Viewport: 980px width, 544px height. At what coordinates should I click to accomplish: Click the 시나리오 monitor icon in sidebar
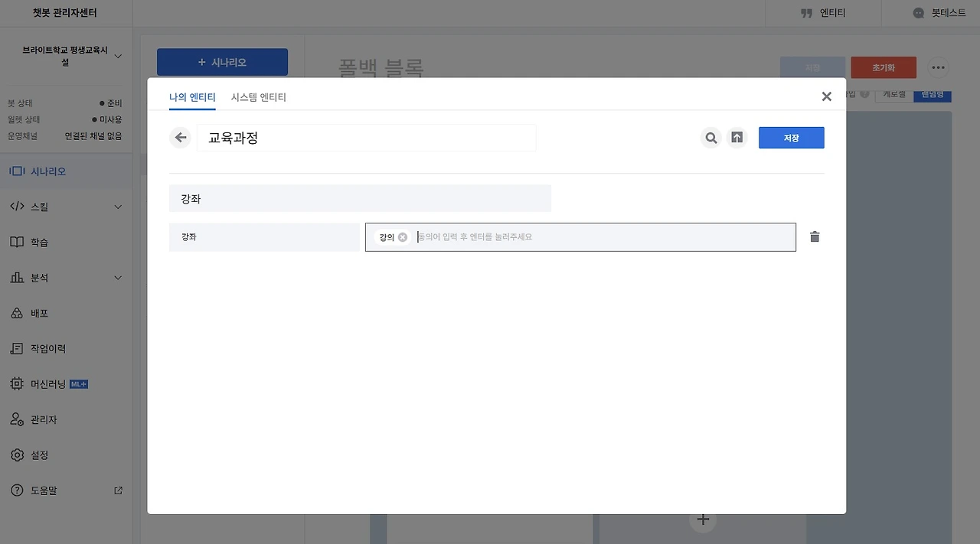[x=17, y=171]
